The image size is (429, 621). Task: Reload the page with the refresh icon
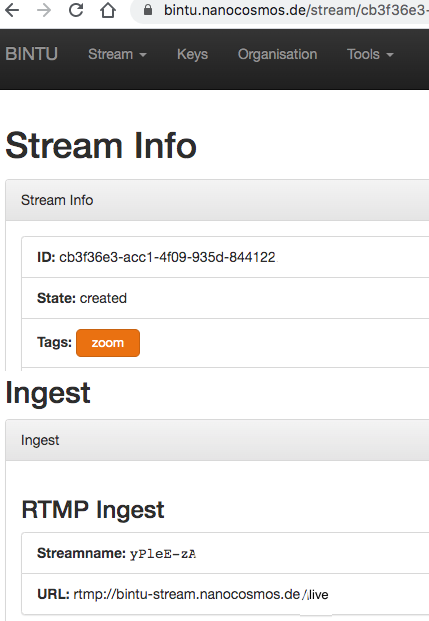(x=76, y=10)
